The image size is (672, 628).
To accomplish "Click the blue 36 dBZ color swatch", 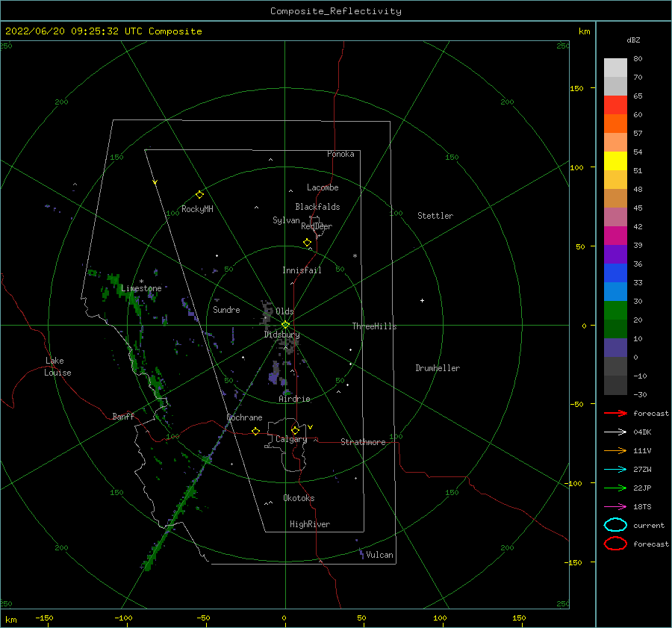I will point(615,273).
